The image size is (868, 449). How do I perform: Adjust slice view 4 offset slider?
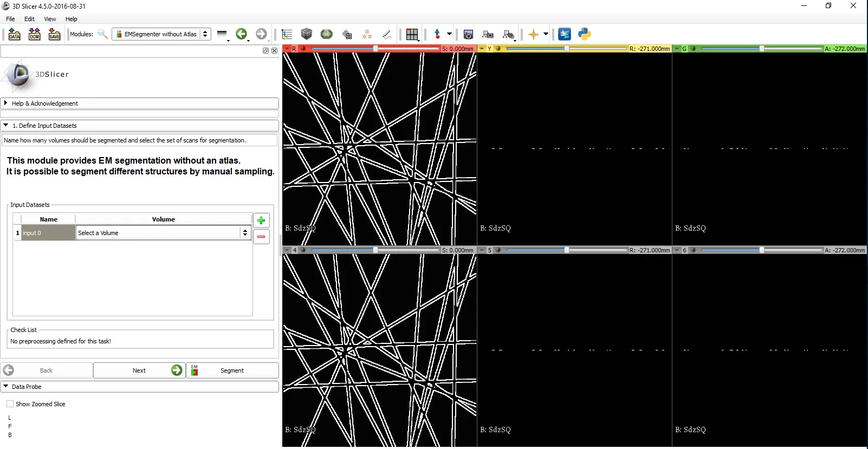[x=375, y=250]
